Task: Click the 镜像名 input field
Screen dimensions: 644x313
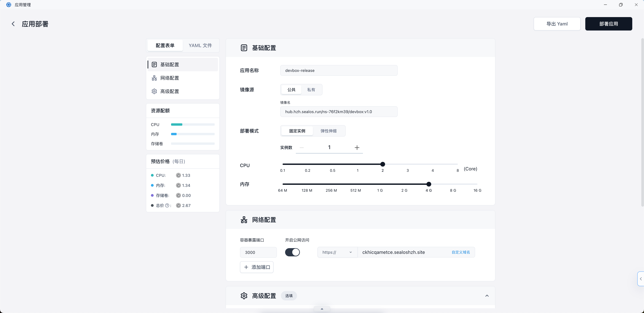Action: tap(339, 112)
